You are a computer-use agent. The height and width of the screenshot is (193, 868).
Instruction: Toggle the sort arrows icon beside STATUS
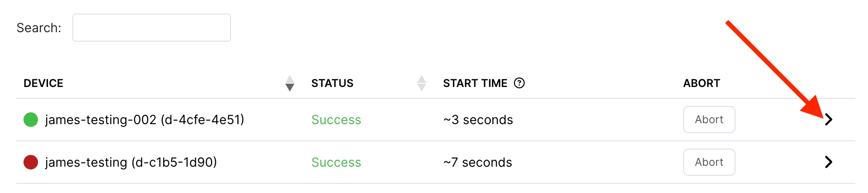[x=421, y=83]
